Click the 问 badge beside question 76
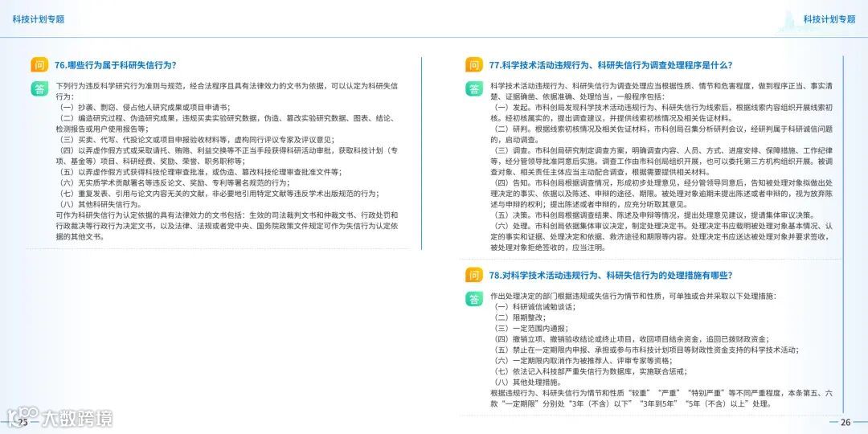868x434 pixels. (39, 65)
